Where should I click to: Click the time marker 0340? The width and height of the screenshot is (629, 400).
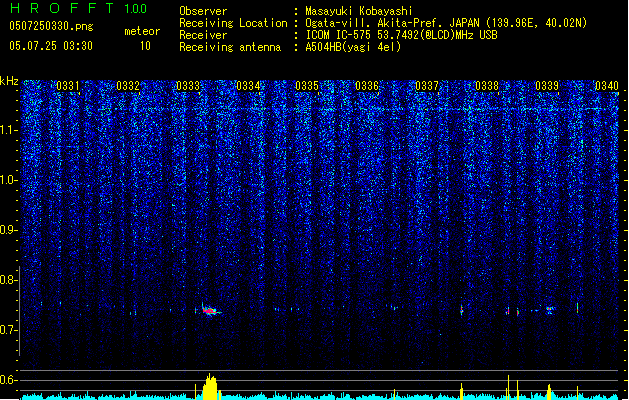tap(607, 86)
